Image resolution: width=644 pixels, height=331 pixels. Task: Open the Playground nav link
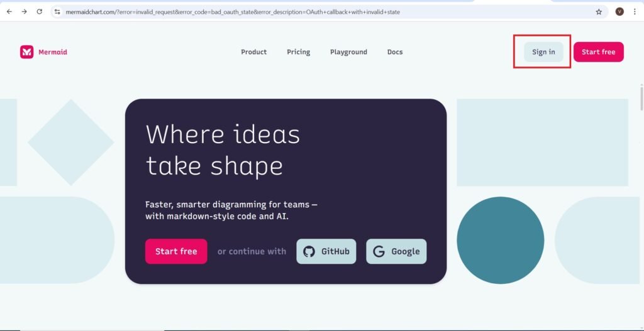(348, 52)
